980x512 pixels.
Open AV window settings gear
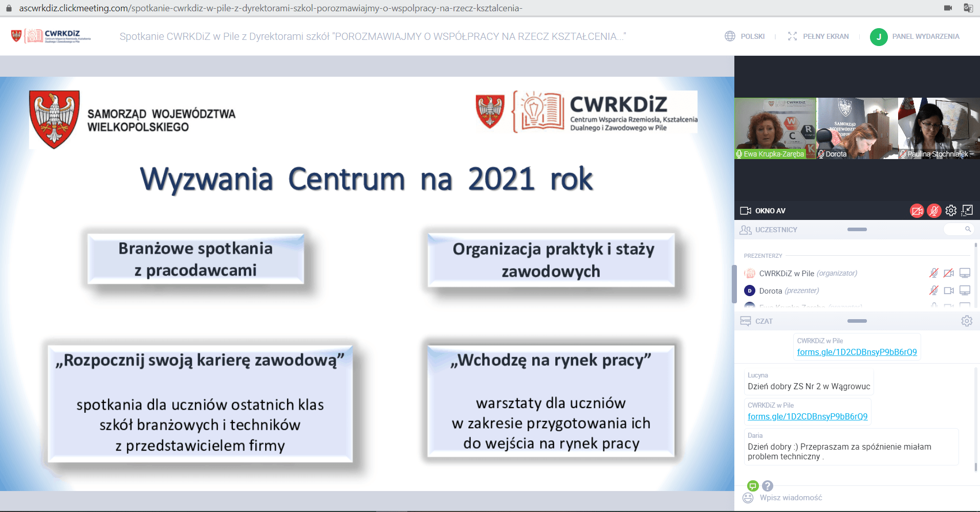(951, 211)
